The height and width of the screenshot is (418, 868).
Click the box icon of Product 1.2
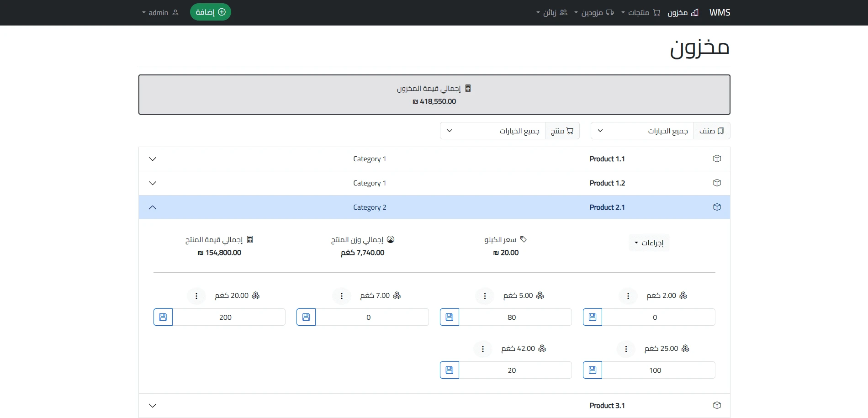coord(717,183)
